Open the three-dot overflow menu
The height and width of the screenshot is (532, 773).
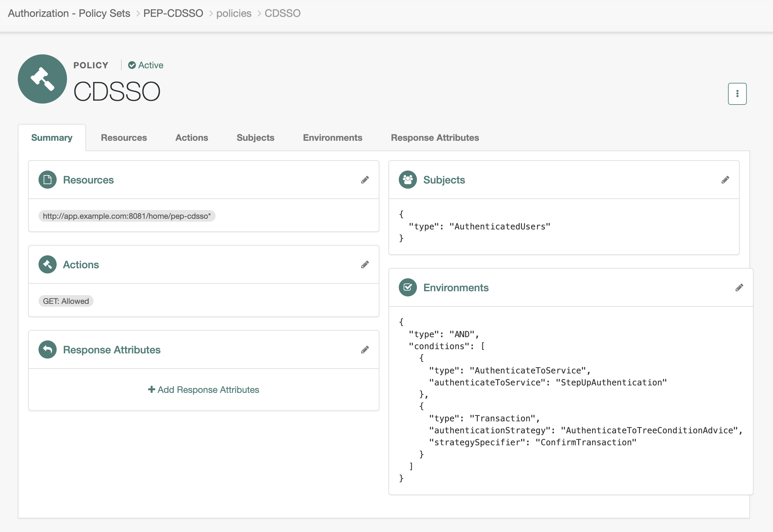pos(737,94)
